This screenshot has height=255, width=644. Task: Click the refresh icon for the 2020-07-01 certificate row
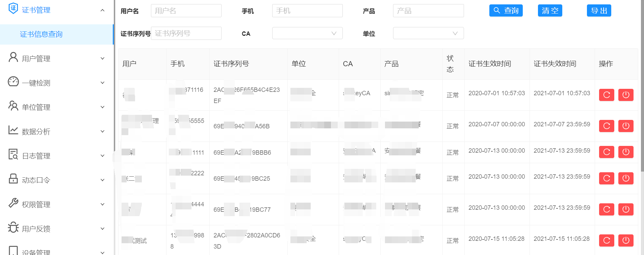click(x=606, y=95)
